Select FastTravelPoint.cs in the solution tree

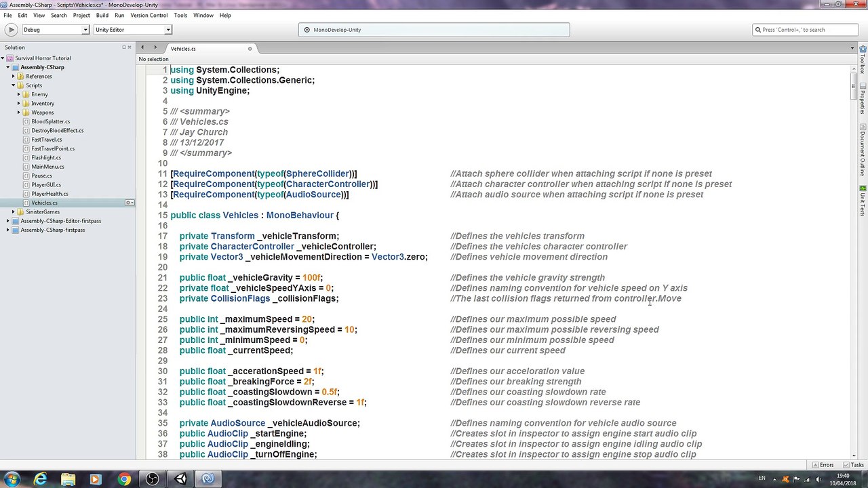[x=53, y=148]
